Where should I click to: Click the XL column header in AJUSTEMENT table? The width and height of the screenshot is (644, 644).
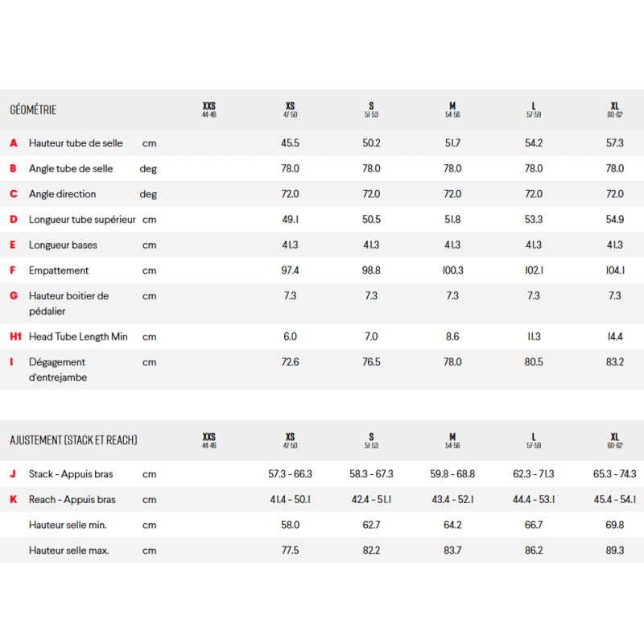pyautogui.click(x=615, y=440)
